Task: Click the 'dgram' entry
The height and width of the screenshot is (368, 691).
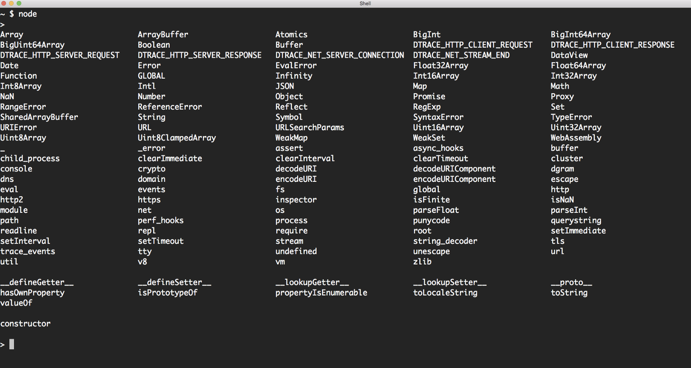Action: [x=562, y=169]
